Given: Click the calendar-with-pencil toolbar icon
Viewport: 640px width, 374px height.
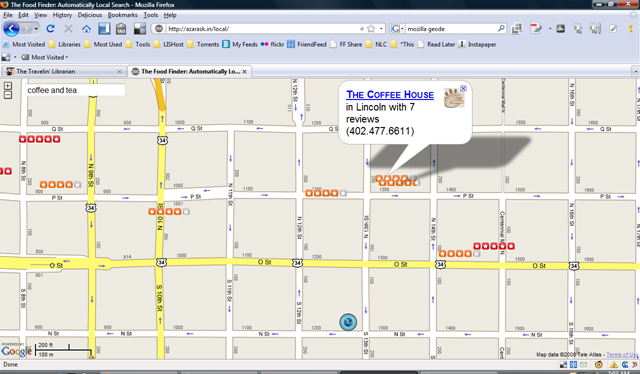Looking at the screenshot, I should pyautogui.click(x=536, y=29).
